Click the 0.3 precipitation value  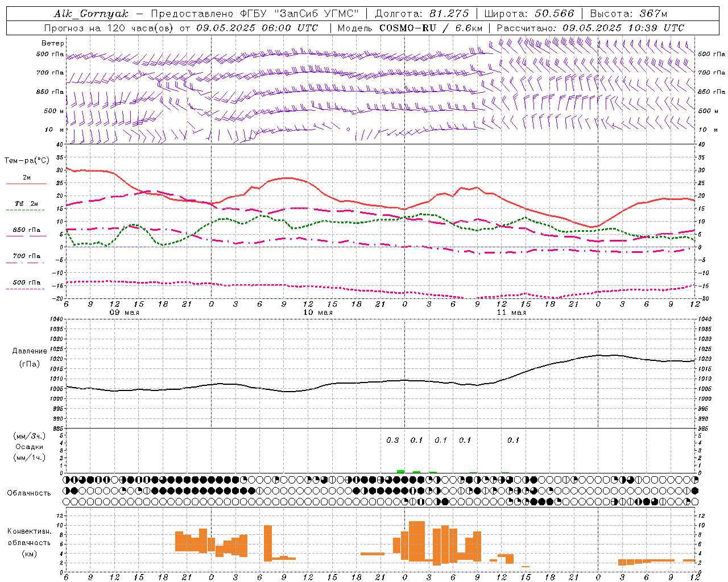tap(392, 440)
